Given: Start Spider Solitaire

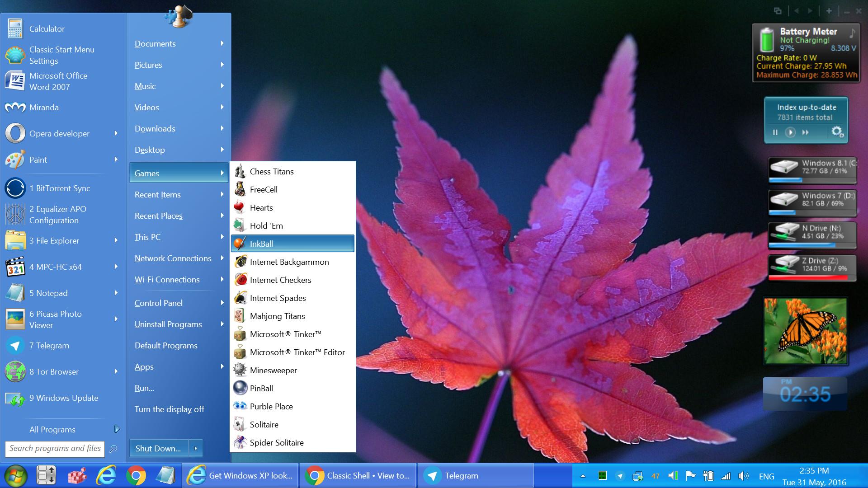Looking at the screenshot, I should pos(276,443).
